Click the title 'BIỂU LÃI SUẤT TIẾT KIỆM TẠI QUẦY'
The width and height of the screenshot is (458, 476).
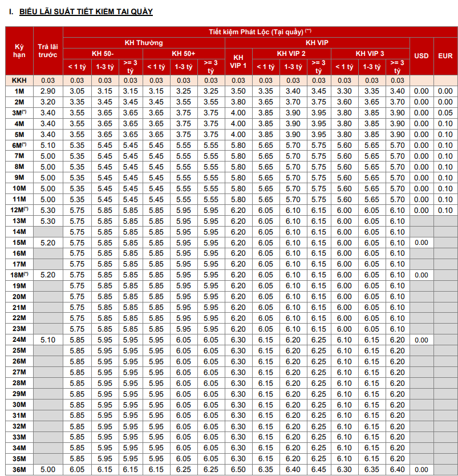86,11
